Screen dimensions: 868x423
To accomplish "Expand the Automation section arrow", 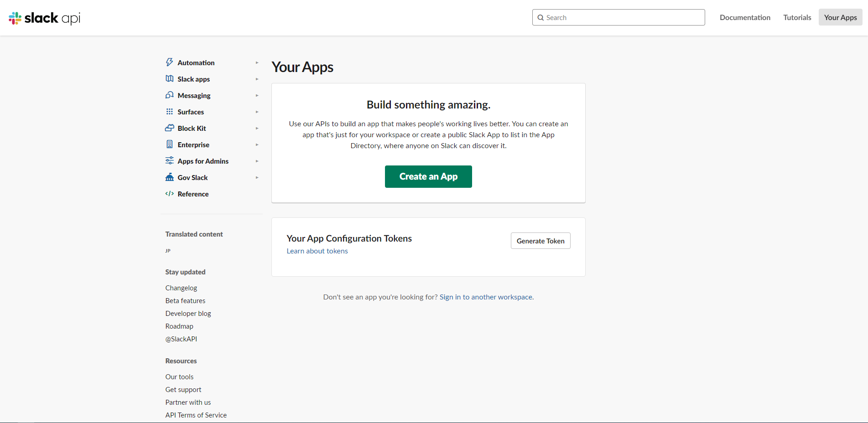I will [257, 62].
